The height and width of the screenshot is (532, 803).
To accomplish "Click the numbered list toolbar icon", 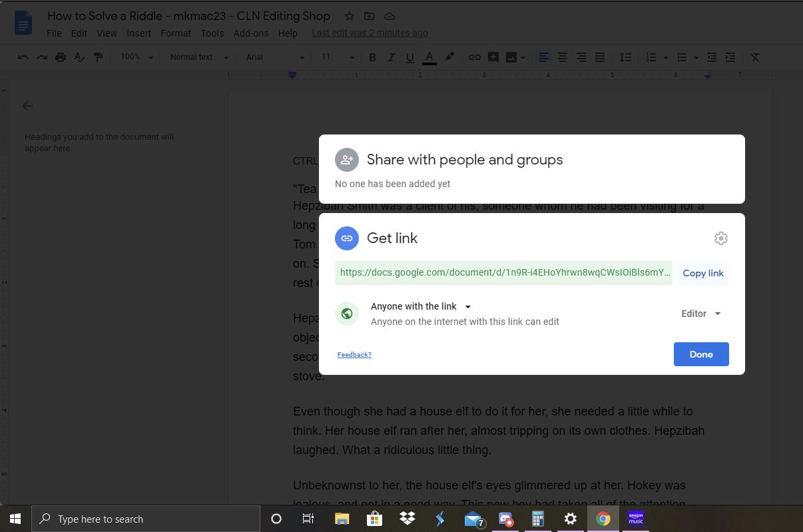I will [651, 57].
